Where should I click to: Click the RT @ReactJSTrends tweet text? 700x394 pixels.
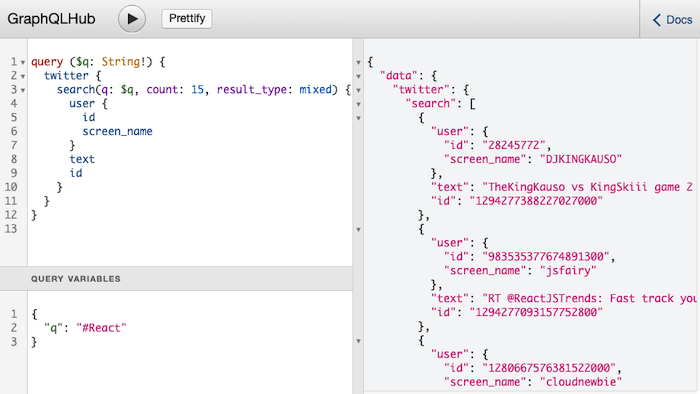click(590, 299)
